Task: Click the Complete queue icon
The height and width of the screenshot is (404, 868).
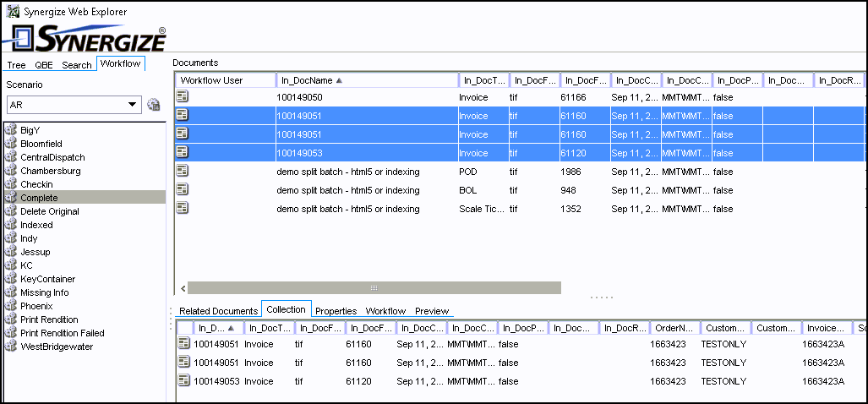Action: [10, 198]
